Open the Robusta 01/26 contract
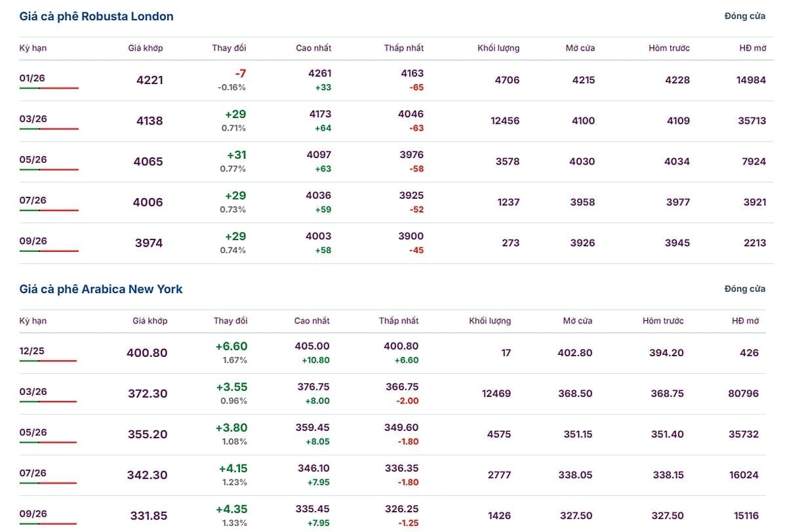 (x=32, y=78)
